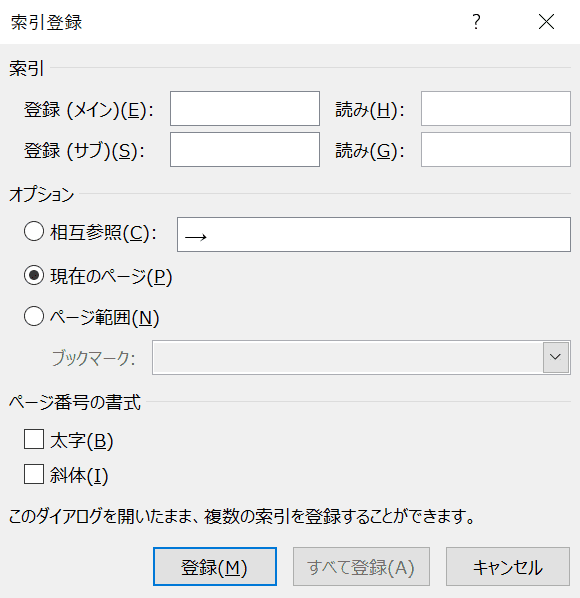The image size is (580, 598).
Task: Click the ブックマーク: label text
Action: tap(93, 358)
